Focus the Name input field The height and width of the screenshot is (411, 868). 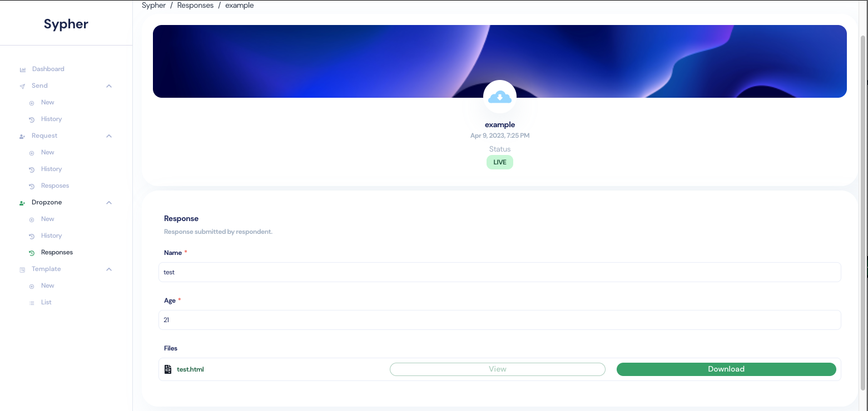500,272
